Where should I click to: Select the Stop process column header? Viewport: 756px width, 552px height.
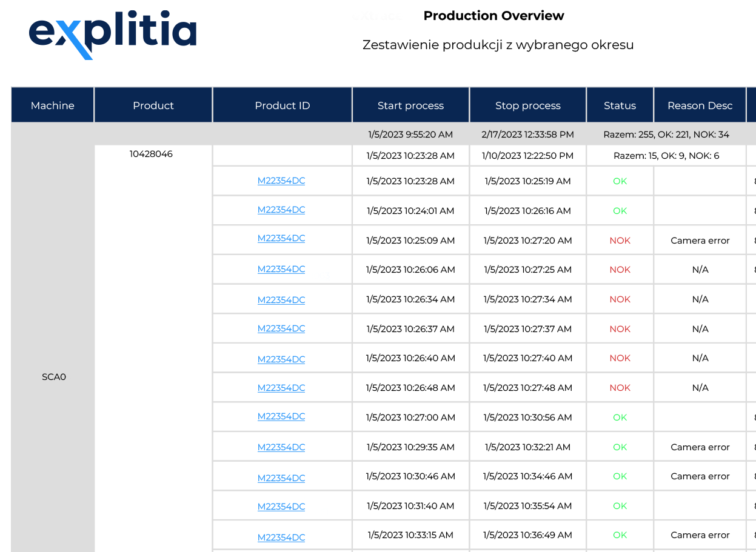click(528, 105)
